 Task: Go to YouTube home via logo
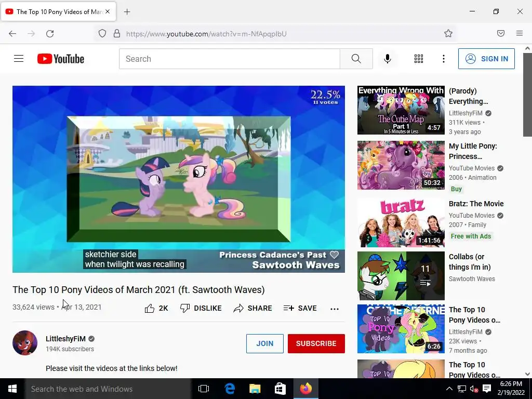click(x=61, y=59)
